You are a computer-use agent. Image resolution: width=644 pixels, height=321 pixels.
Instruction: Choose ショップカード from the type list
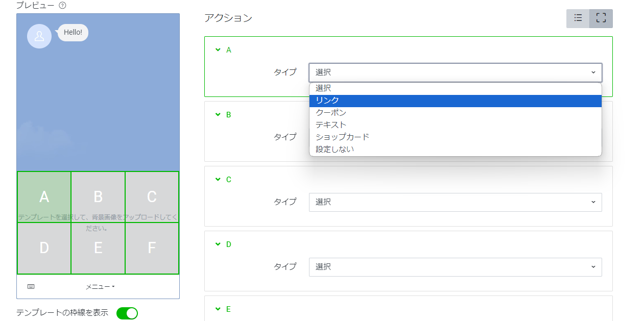pyautogui.click(x=455, y=137)
